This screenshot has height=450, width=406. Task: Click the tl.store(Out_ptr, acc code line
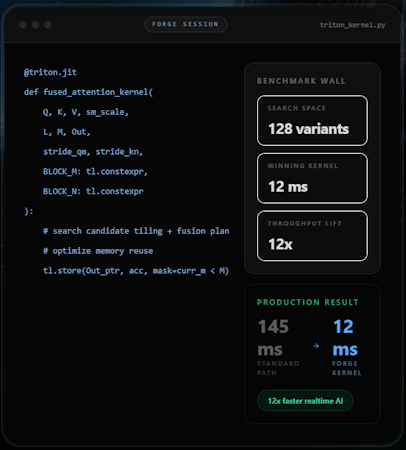click(x=136, y=271)
